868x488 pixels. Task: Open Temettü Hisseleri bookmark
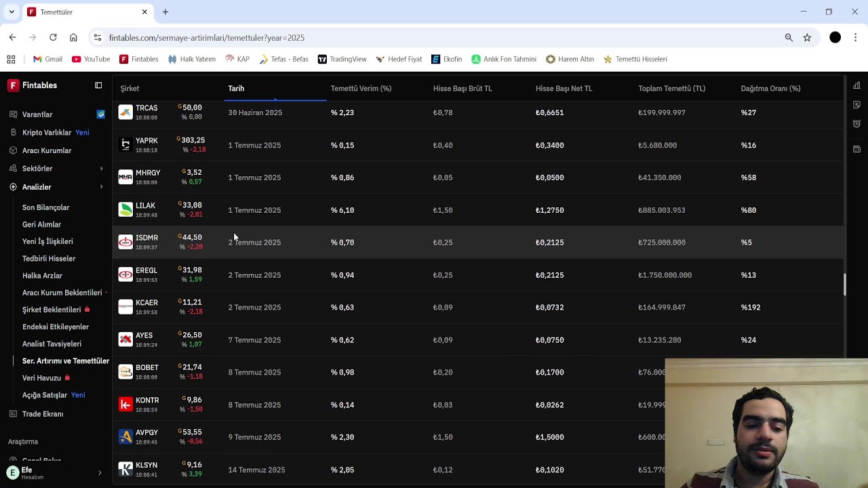[x=635, y=59]
